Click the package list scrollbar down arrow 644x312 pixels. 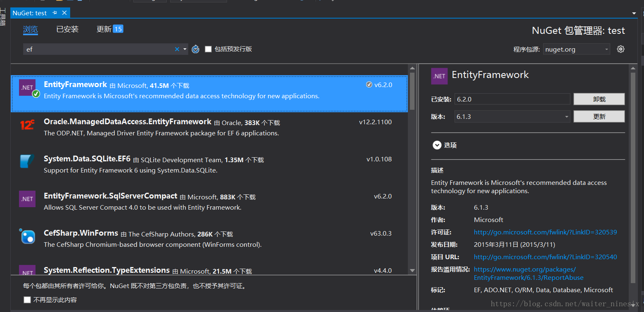click(412, 270)
